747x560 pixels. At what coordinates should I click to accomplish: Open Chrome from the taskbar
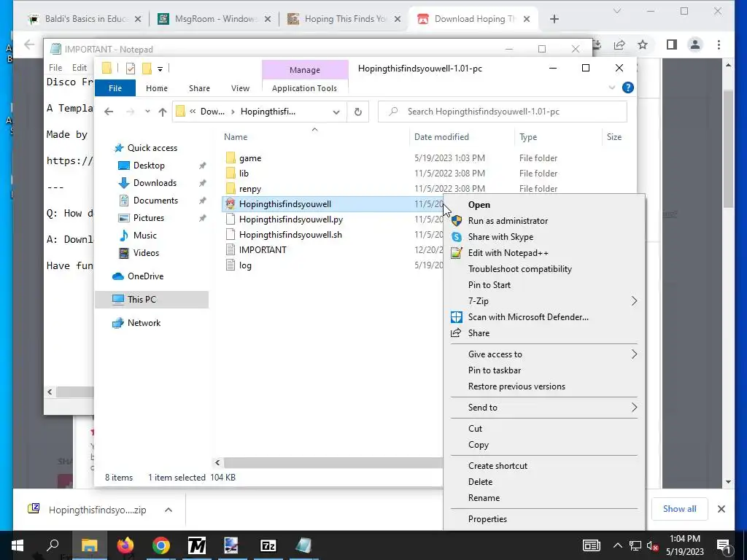click(x=161, y=545)
